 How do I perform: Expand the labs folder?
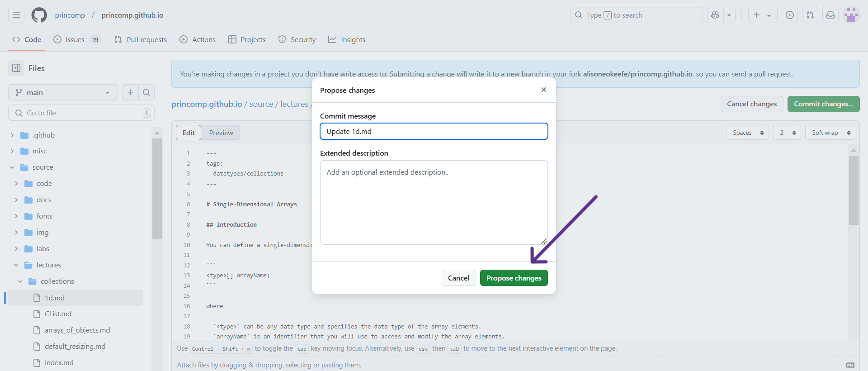click(x=16, y=249)
